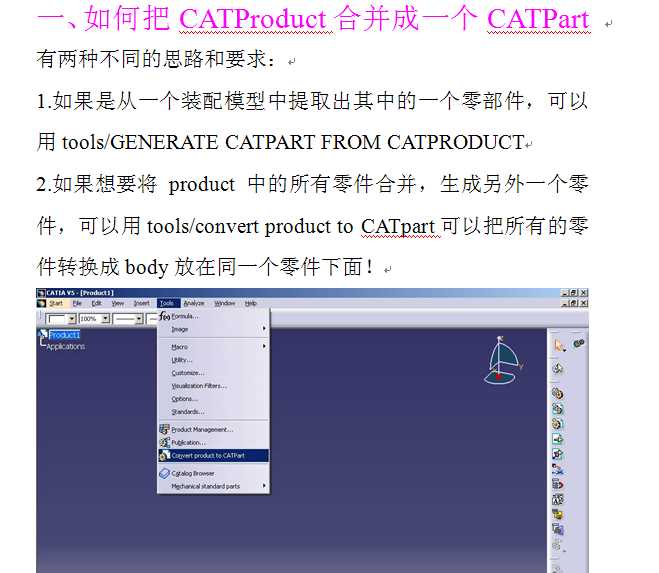The width and height of the screenshot is (659, 573).
Task: Select Applications node in specification tree
Action: [66, 346]
